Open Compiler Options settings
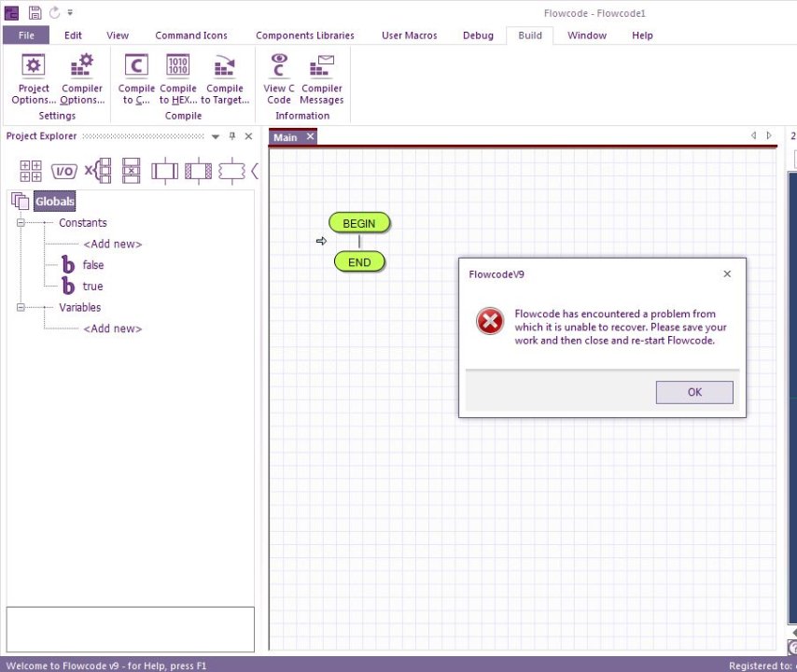The height and width of the screenshot is (672, 797). tap(82, 78)
